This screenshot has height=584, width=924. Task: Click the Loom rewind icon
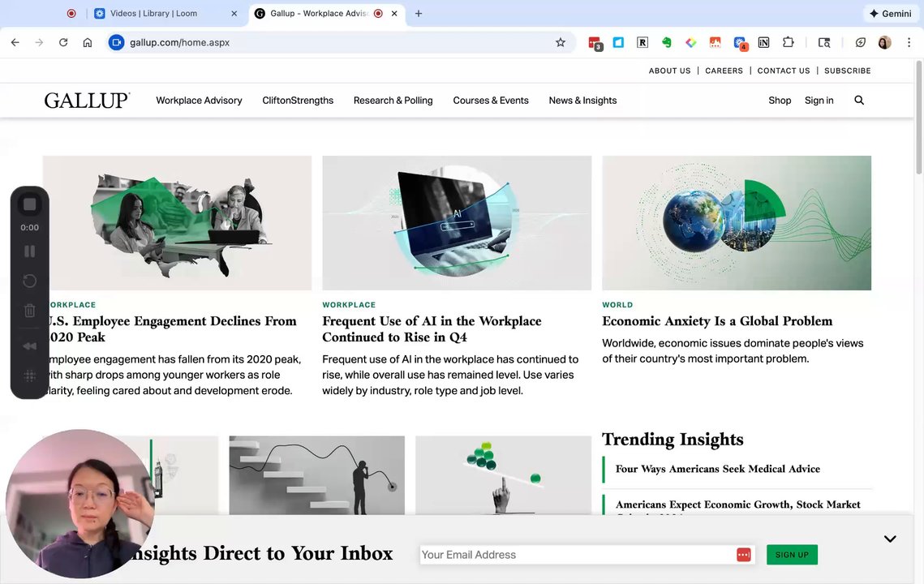[29, 346]
